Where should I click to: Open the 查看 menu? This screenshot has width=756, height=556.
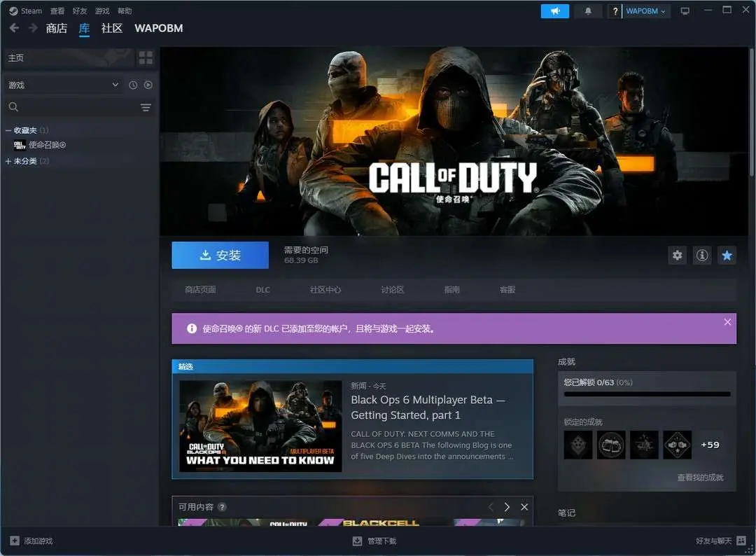(57, 11)
